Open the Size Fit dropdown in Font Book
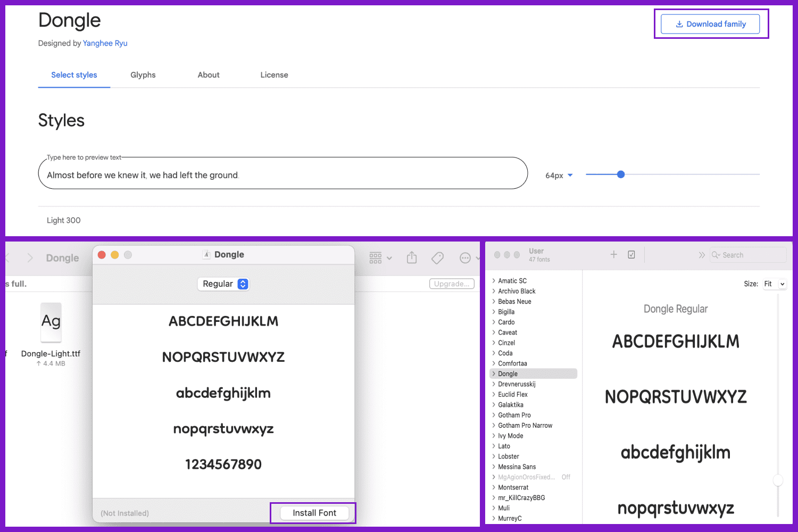 click(x=774, y=284)
